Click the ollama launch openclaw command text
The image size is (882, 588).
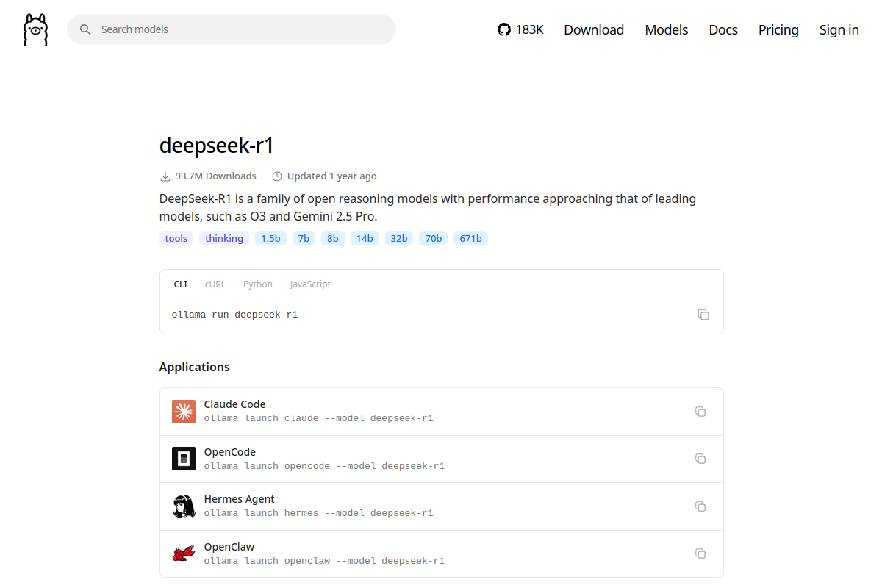[x=324, y=561]
